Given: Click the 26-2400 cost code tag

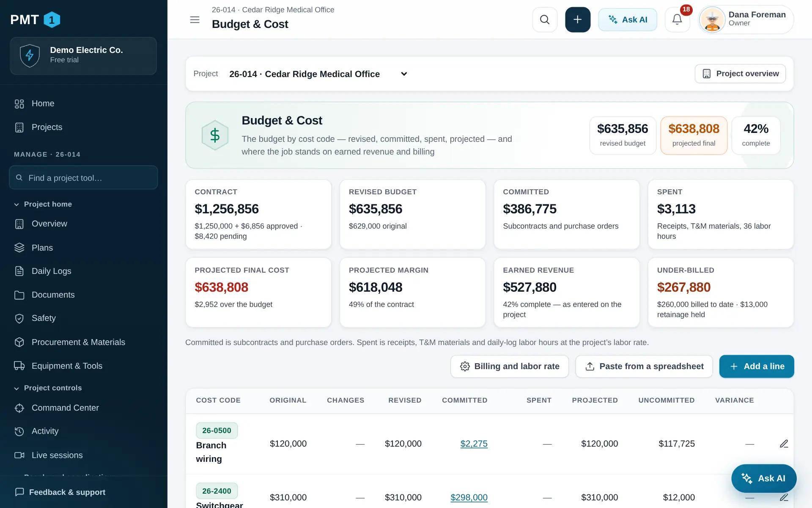Looking at the screenshot, I should (217, 491).
